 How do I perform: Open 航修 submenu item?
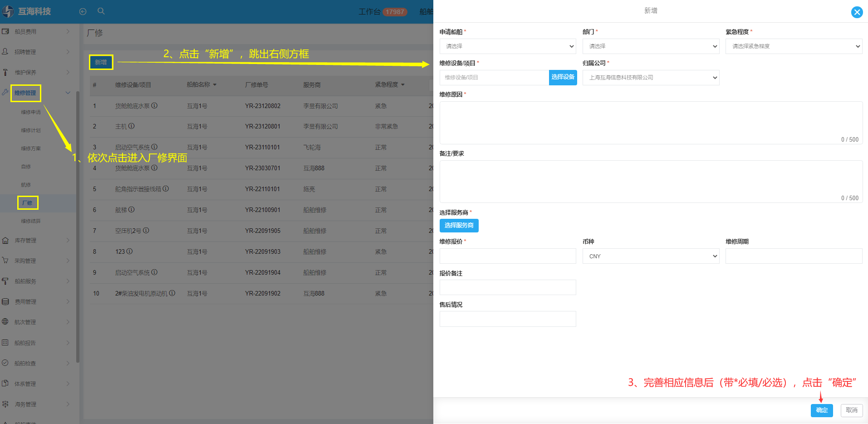pos(26,185)
